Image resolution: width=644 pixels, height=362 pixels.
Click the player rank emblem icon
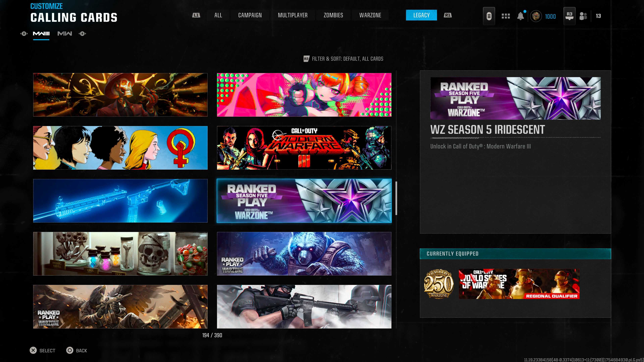(x=536, y=16)
